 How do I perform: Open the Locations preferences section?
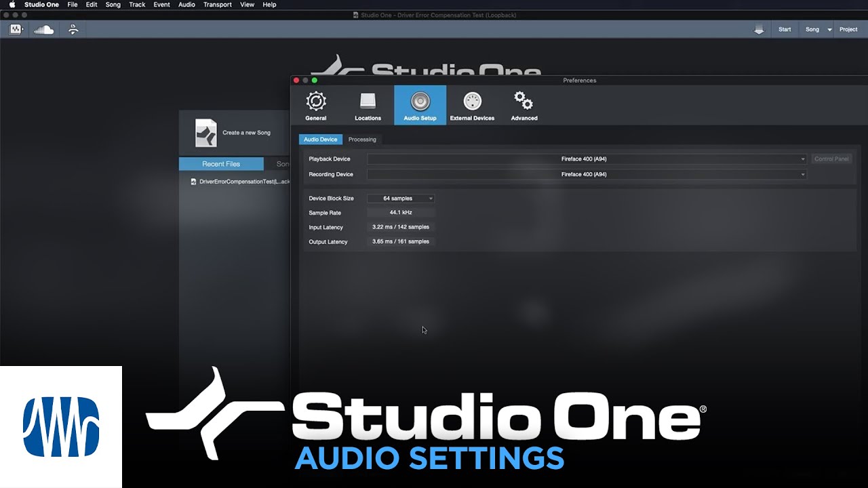[368, 106]
